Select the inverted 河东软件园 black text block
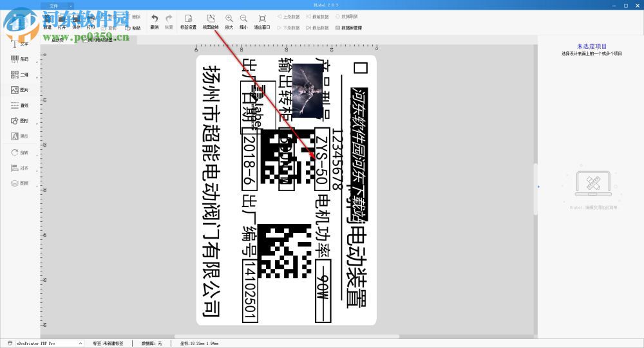Image resolution: width=644 pixels, height=348 pixels. click(x=359, y=154)
